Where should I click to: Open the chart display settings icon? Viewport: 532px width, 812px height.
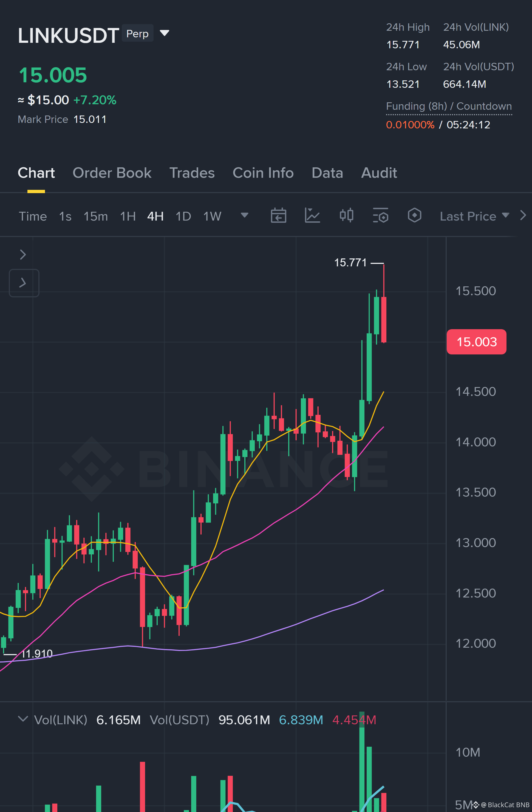tap(381, 216)
